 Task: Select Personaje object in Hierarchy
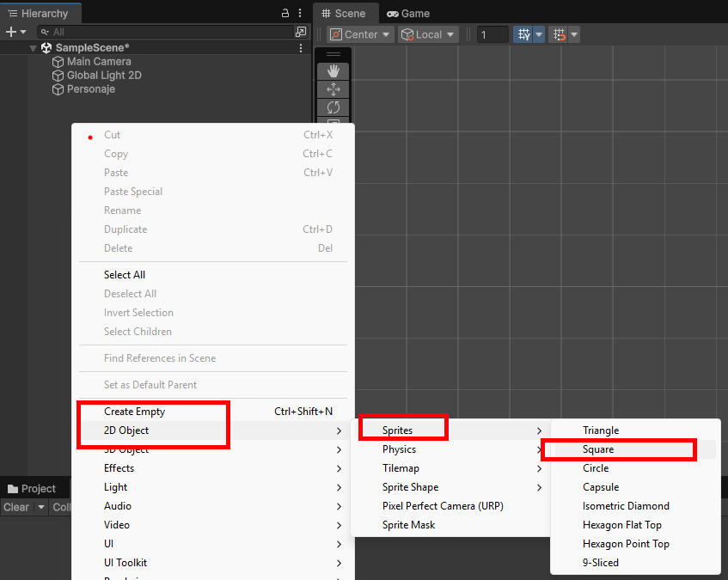pyautogui.click(x=91, y=89)
